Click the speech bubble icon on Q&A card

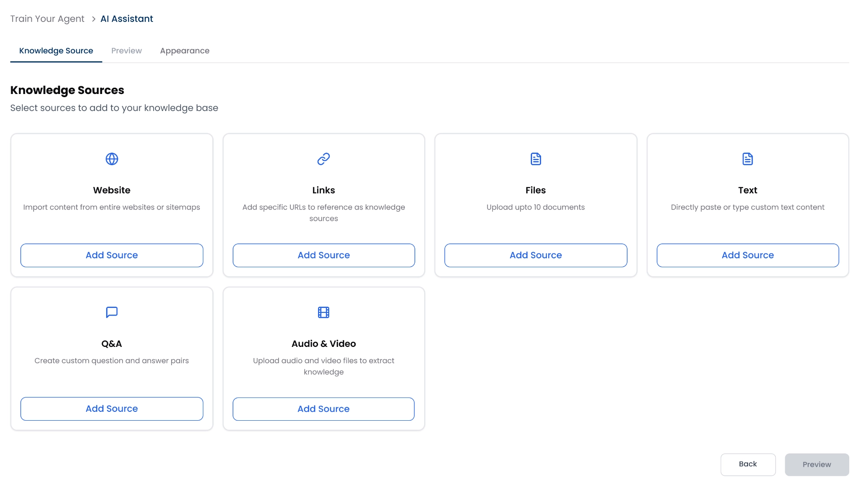click(x=112, y=312)
